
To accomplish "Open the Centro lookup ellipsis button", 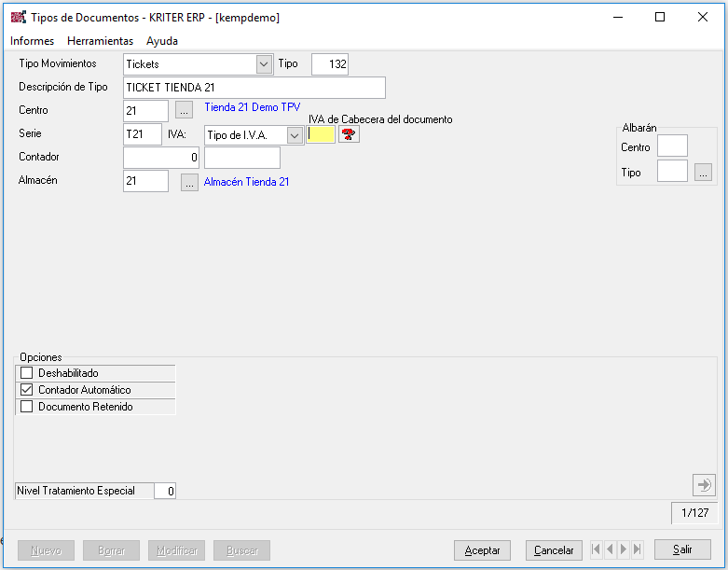I will (185, 111).
